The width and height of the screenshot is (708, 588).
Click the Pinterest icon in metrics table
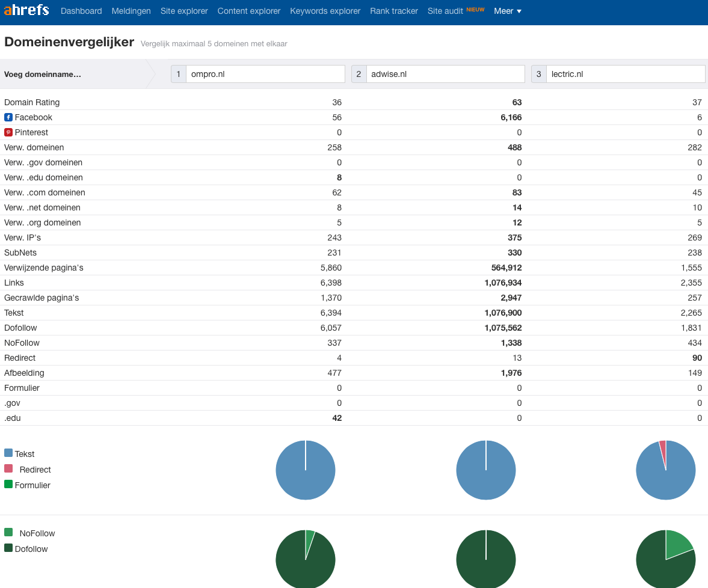[x=8, y=132]
